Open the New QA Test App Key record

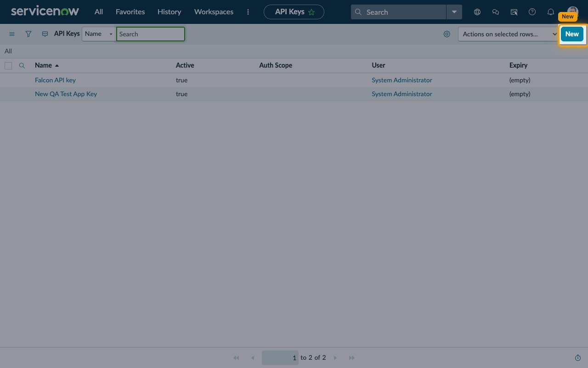[66, 94]
